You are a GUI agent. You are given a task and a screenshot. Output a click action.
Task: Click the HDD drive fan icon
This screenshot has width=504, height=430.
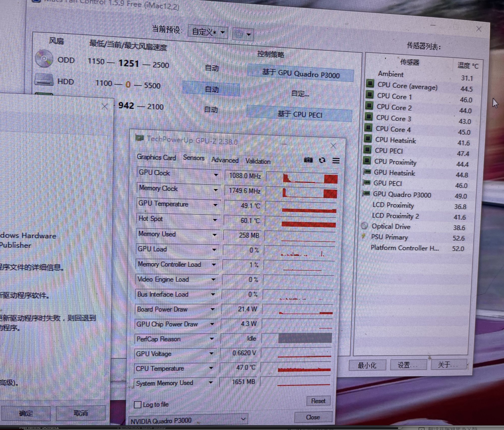pyautogui.click(x=44, y=80)
